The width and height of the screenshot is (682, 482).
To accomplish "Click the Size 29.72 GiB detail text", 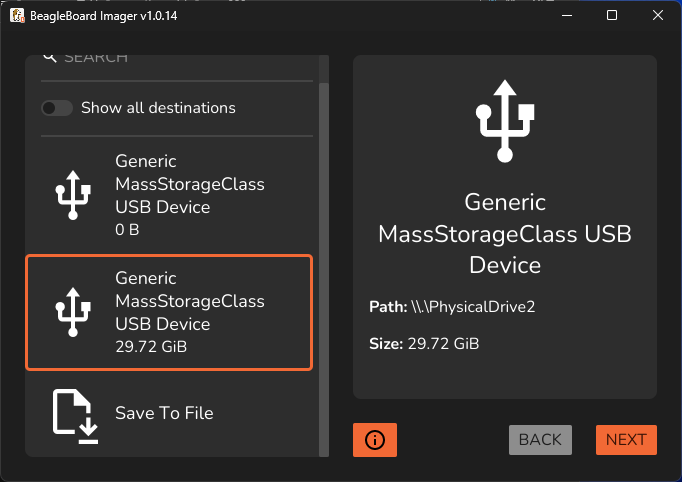I will click(424, 344).
